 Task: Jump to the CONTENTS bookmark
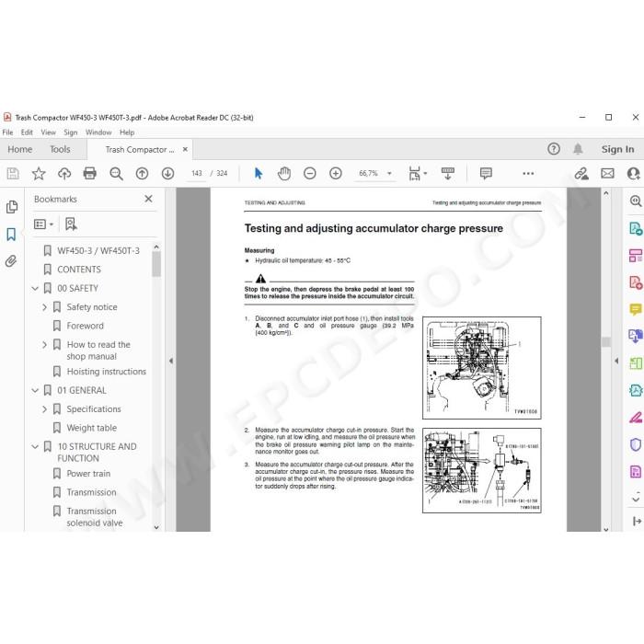pos(79,270)
